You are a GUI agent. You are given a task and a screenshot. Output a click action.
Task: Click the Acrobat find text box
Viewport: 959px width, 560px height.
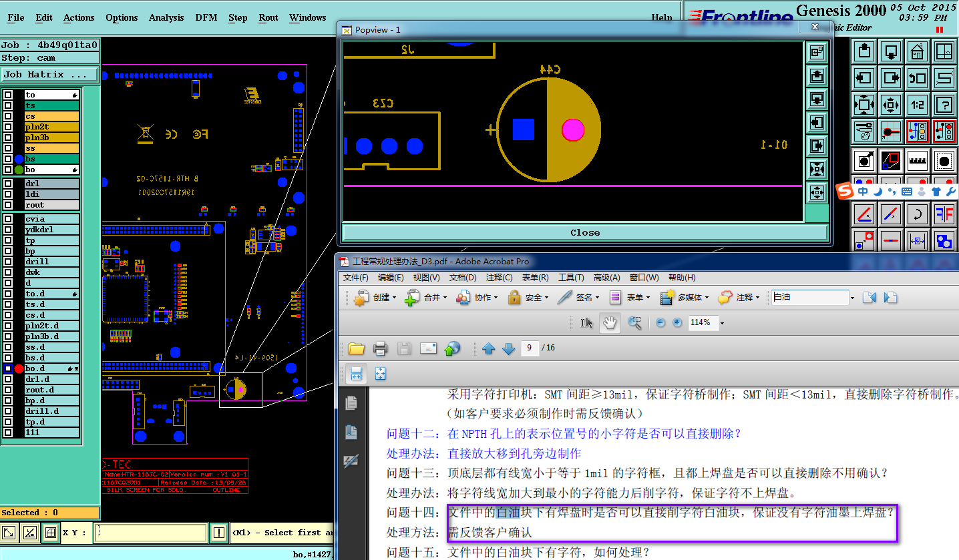tap(809, 298)
